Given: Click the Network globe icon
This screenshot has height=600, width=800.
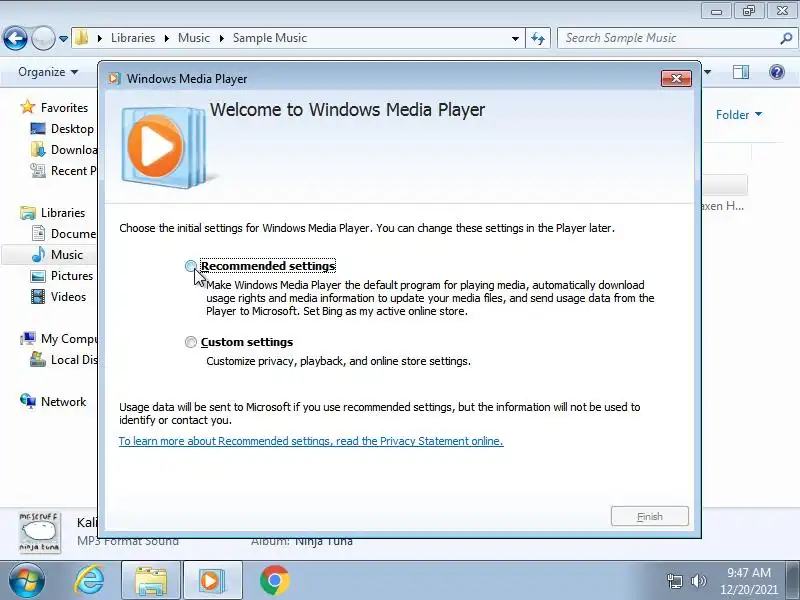Looking at the screenshot, I should (x=28, y=401).
